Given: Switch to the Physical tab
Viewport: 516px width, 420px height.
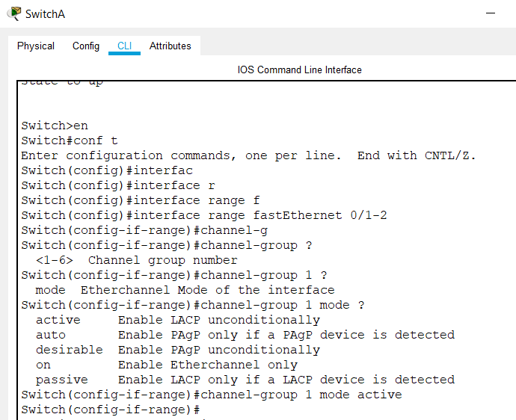Looking at the screenshot, I should 36,46.
